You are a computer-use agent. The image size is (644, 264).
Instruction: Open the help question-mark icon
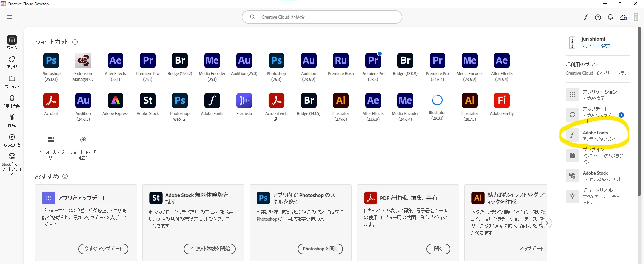click(x=598, y=17)
